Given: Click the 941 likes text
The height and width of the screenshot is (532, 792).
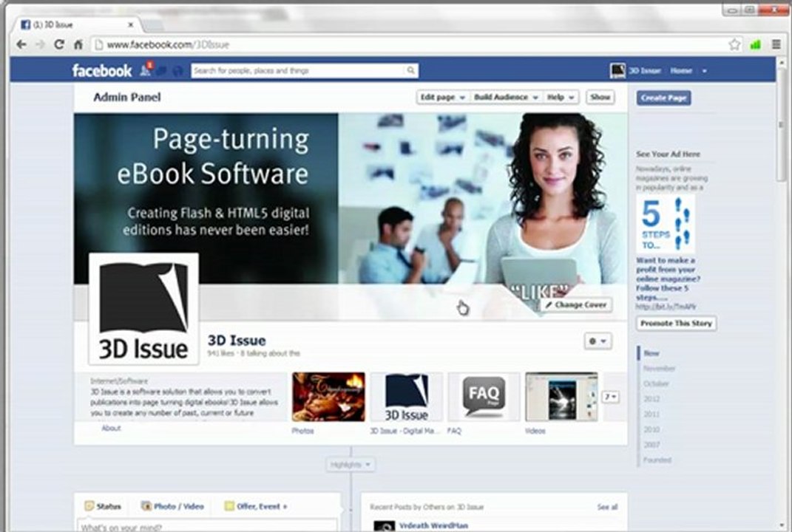Looking at the screenshot, I should (x=220, y=353).
